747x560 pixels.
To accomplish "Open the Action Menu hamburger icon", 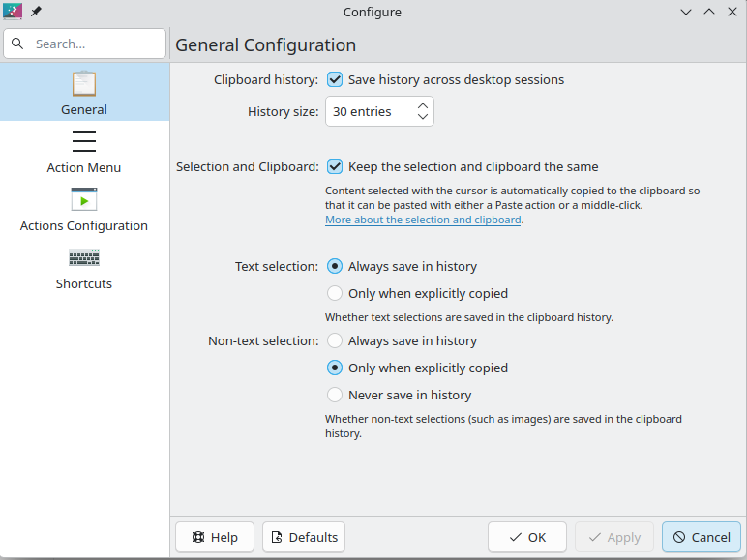I will click(x=84, y=141).
